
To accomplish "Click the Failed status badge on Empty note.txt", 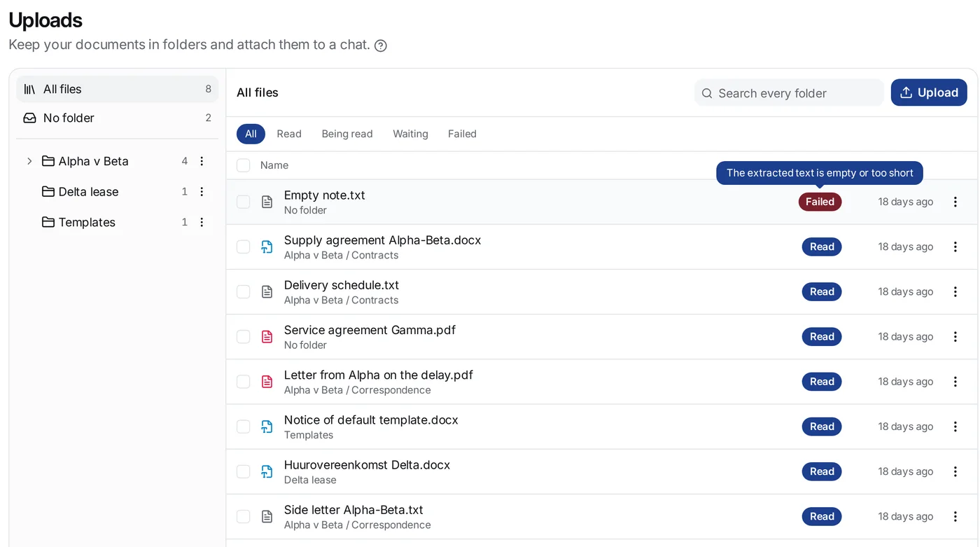I will click(x=820, y=202).
